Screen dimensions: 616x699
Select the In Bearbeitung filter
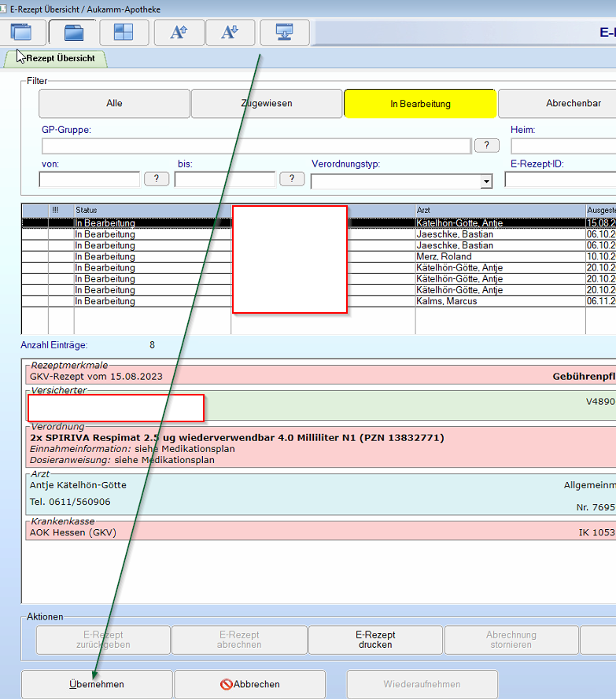point(419,104)
